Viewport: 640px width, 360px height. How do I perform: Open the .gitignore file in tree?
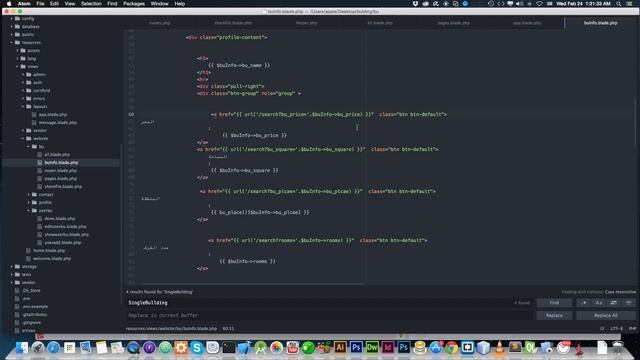pyautogui.click(x=32, y=322)
